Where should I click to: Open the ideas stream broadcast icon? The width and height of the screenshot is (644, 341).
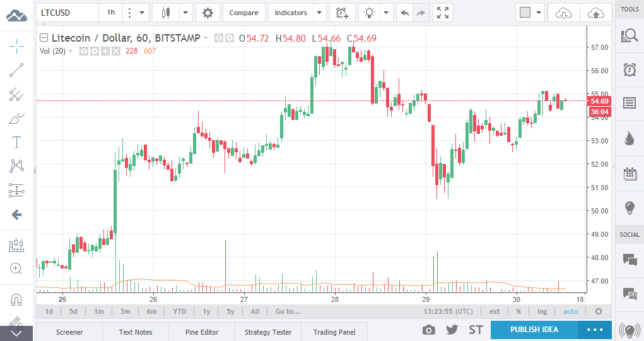[x=629, y=330]
